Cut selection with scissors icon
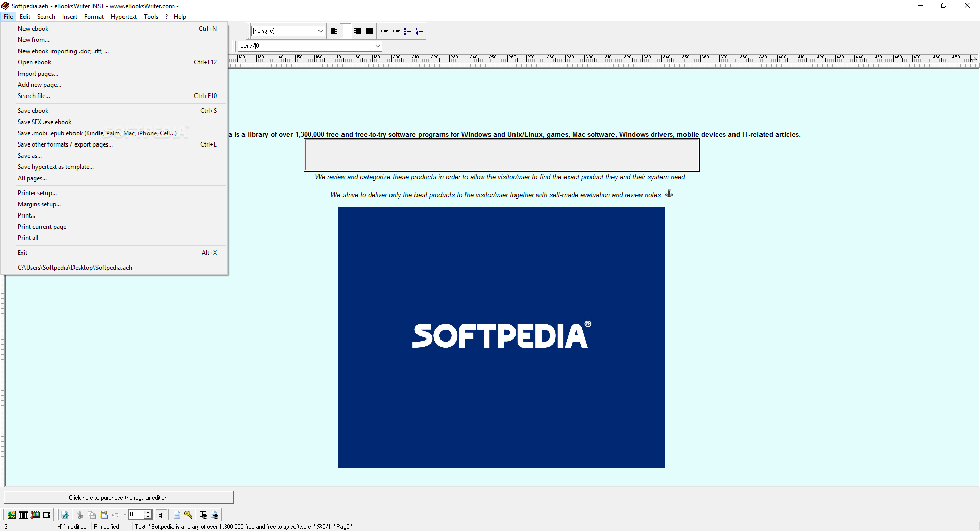 [x=80, y=515]
